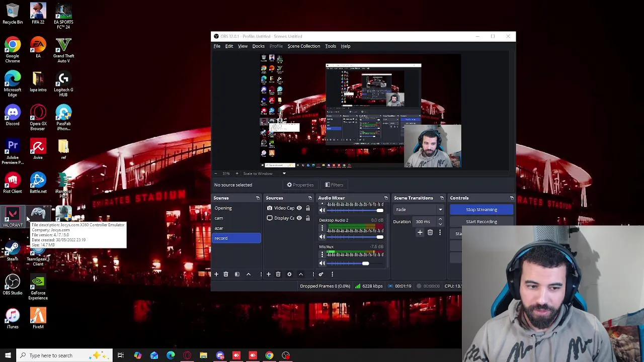Delete selected source with the Sources trash icon
Image resolution: width=644 pixels, height=362 pixels.
(x=278, y=274)
